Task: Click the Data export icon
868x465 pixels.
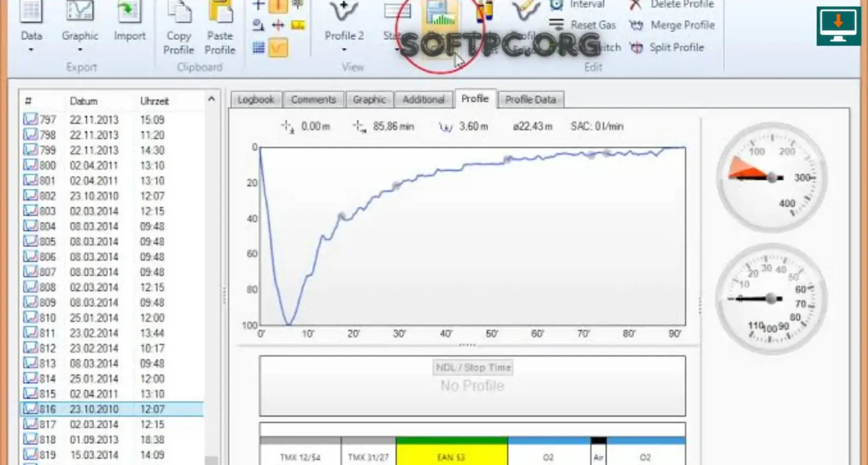Action: [x=31, y=12]
